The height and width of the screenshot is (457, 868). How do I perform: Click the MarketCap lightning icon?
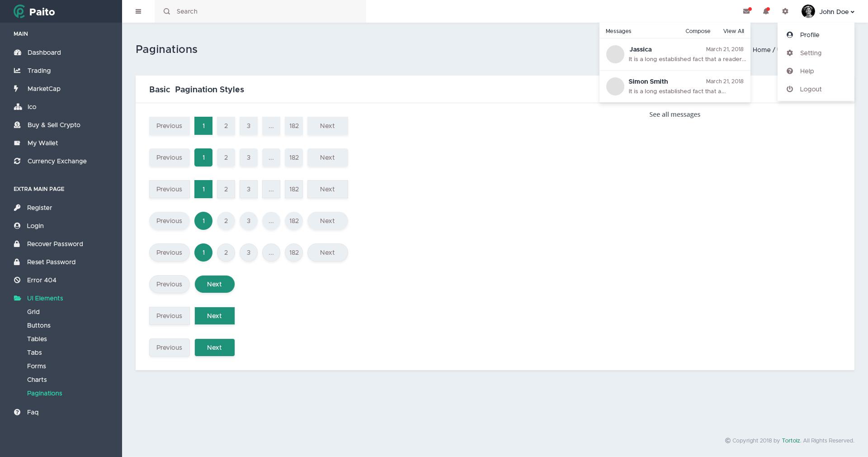point(17,89)
